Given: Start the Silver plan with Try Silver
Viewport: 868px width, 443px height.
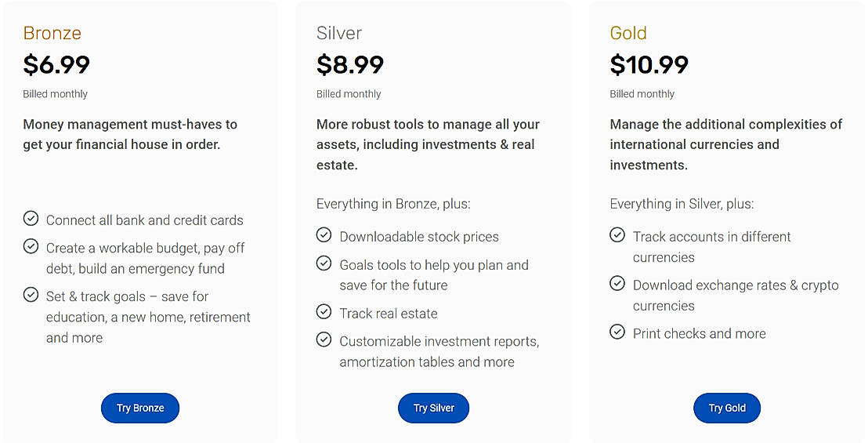Looking at the screenshot, I should tap(433, 408).
